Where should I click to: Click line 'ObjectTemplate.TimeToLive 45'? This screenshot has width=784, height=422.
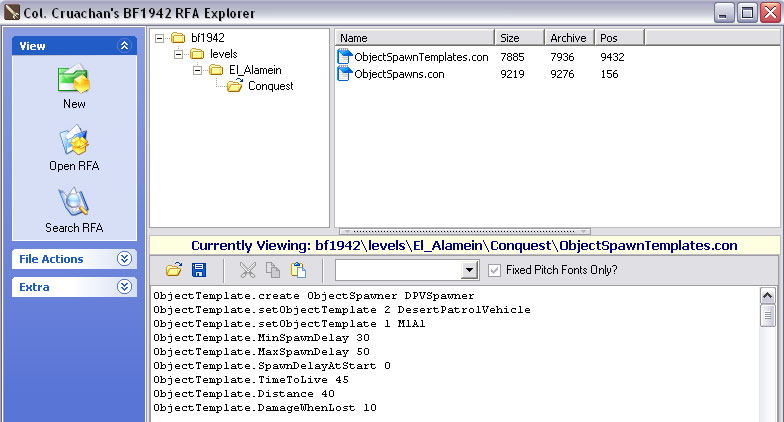[250, 380]
